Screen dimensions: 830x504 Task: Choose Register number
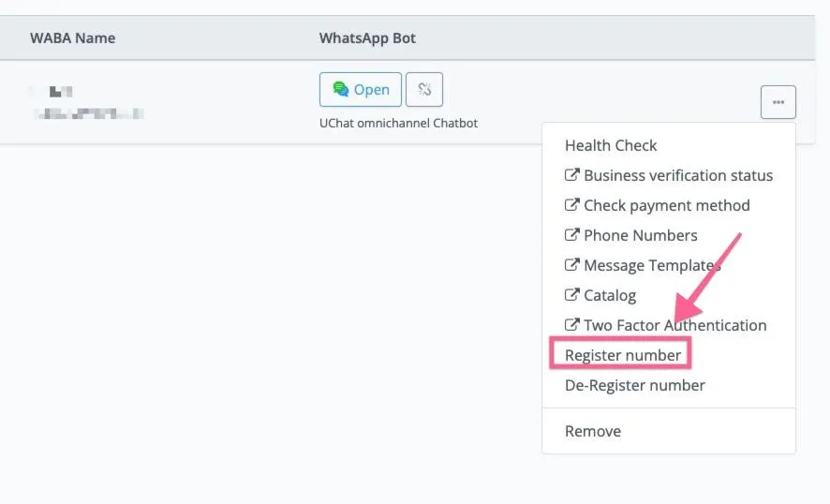coord(622,355)
